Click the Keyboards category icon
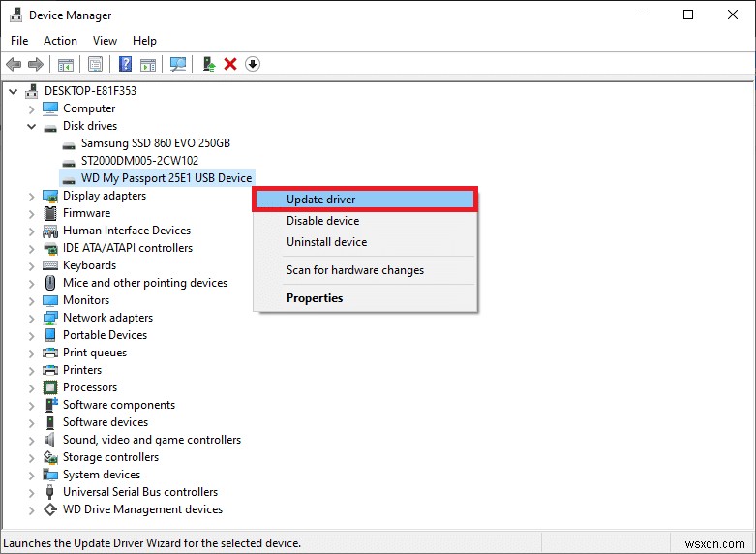Viewport: 756px width, 554px height. point(50,265)
